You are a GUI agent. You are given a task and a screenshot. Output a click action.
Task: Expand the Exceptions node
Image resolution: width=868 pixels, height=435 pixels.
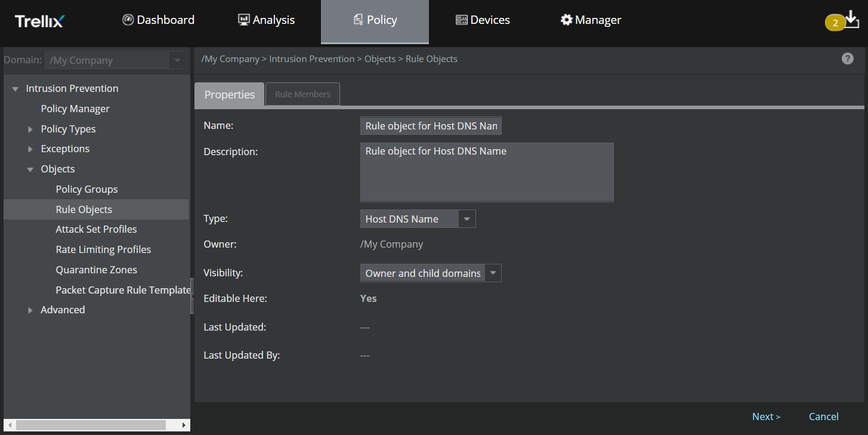click(x=30, y=149)
